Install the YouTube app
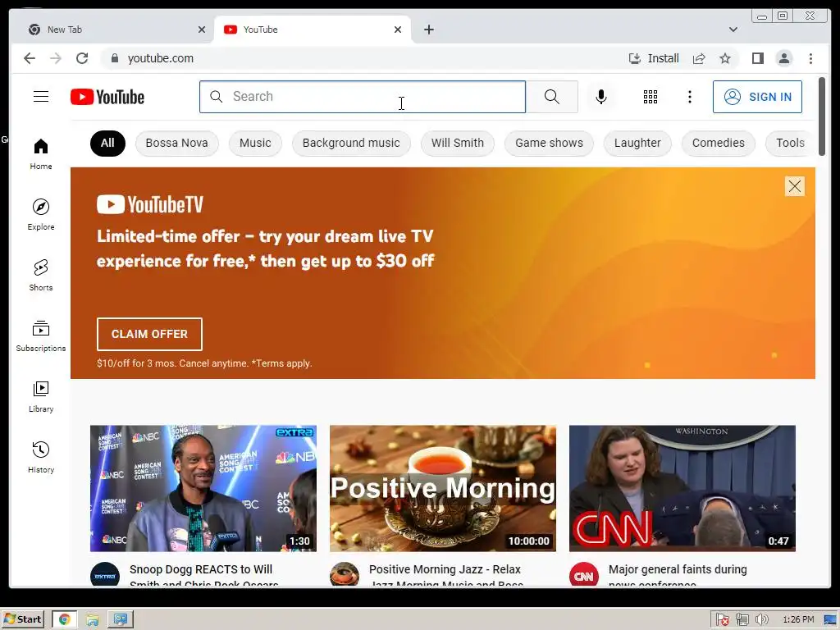 (x=654, y=58)
